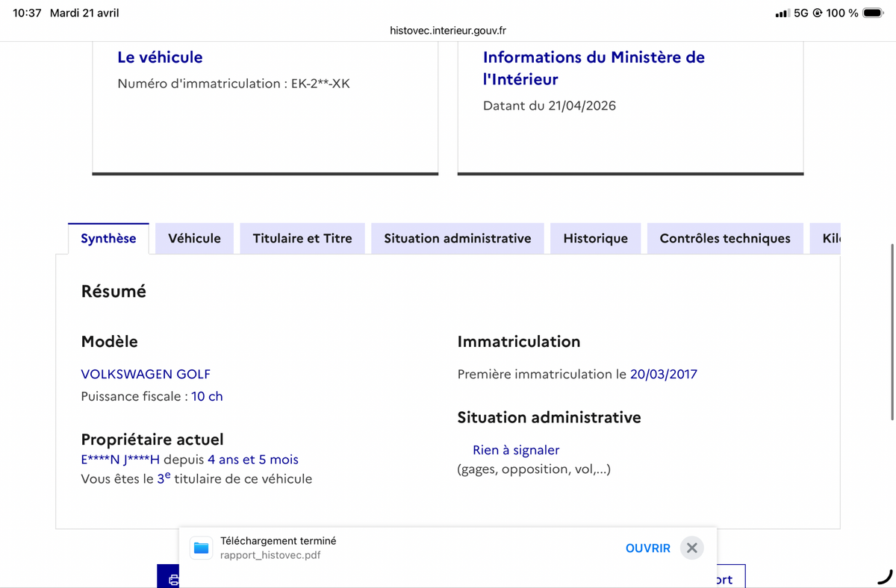
Task: Open the Contrôles techniques tab
Action: 725,238
